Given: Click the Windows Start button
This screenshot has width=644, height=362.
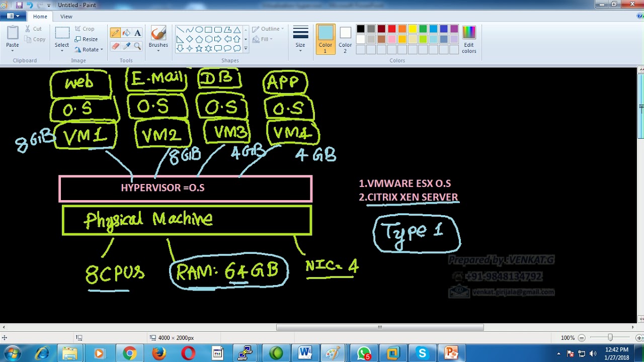Looking at the screenshot, I should pos(12,353).
